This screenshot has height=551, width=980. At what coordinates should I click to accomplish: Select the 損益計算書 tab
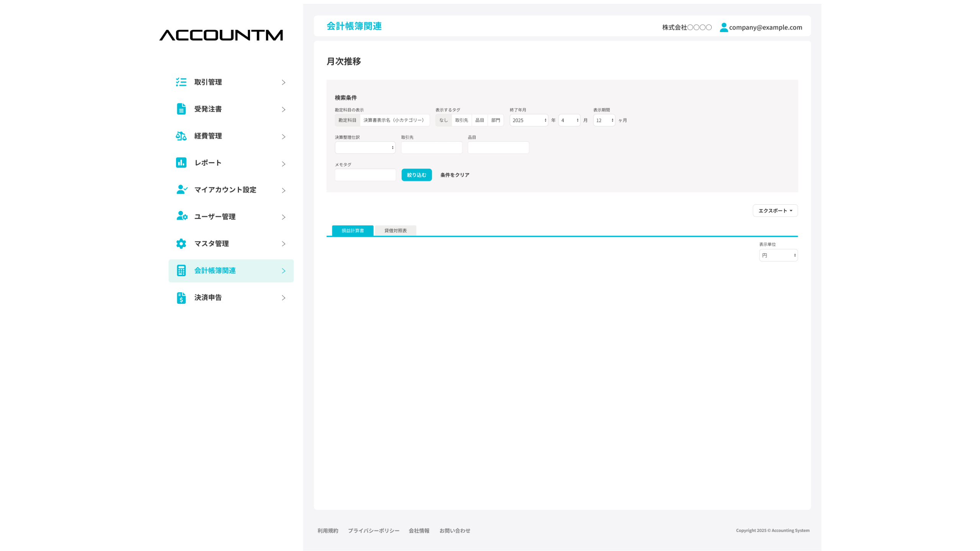click(x=353, y=230)
